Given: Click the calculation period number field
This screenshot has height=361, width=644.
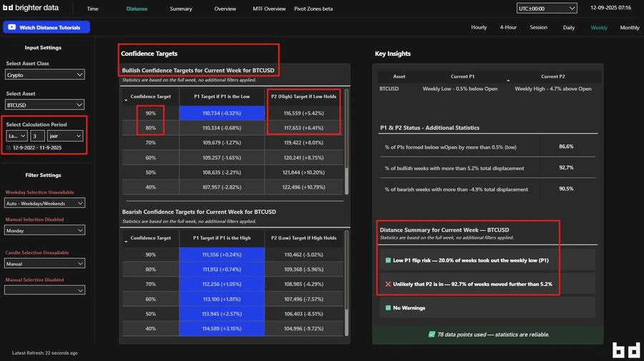Looking at the screenshot, I should [37, 135].
